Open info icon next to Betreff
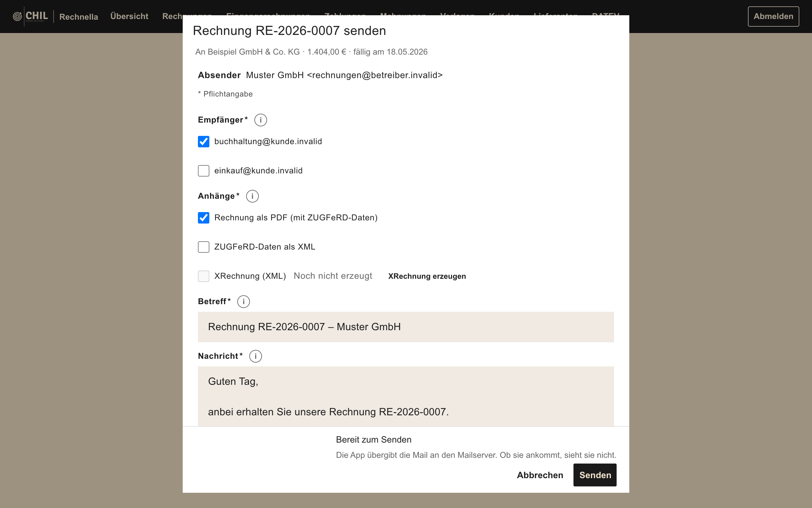The height and width of the screenshot is (508, 812). pos(244,302)
